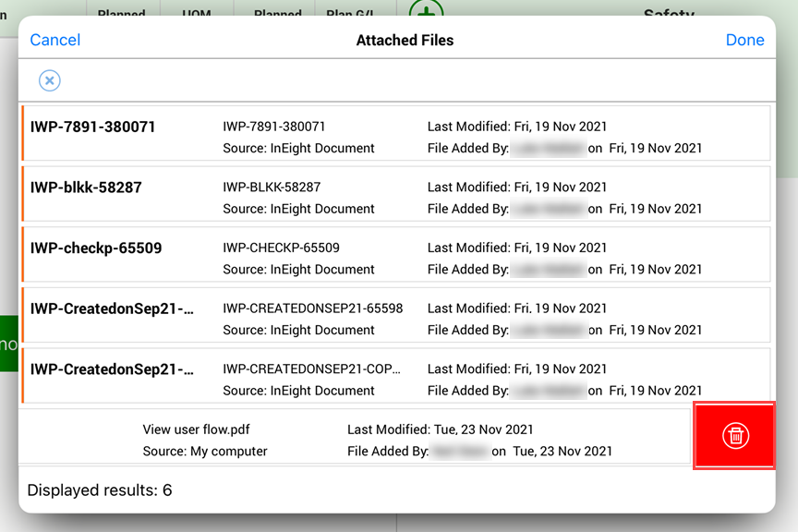Click the green plus add icon
The height and width of the screenshot is (532, 798).
pyautogui.click(x=426, y=11)
